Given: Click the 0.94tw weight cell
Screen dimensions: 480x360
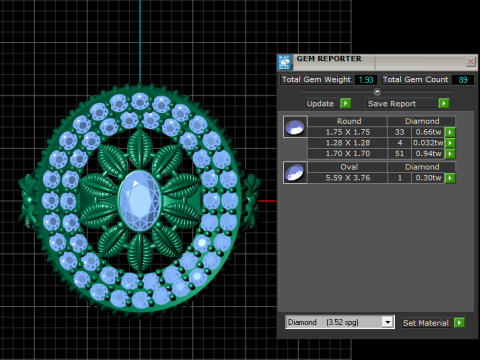Looking at the screenshot, I should [428, 154].
